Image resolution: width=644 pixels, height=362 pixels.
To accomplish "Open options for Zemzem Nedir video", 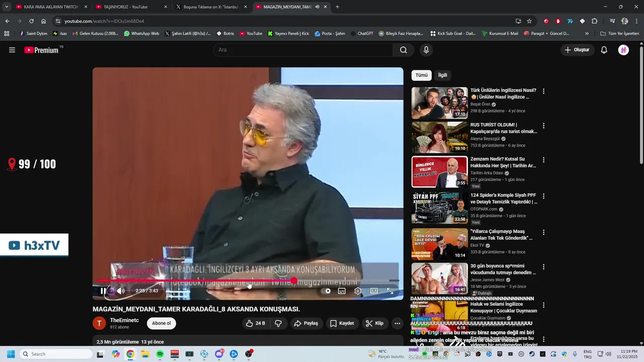I will pos(543,160).
